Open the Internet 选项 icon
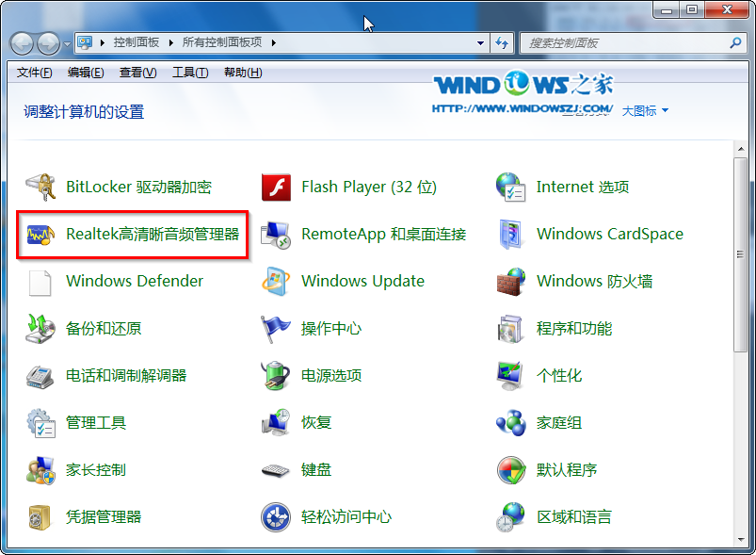The height and width of the screenshot is (555, 756). [x=510, y=188]
